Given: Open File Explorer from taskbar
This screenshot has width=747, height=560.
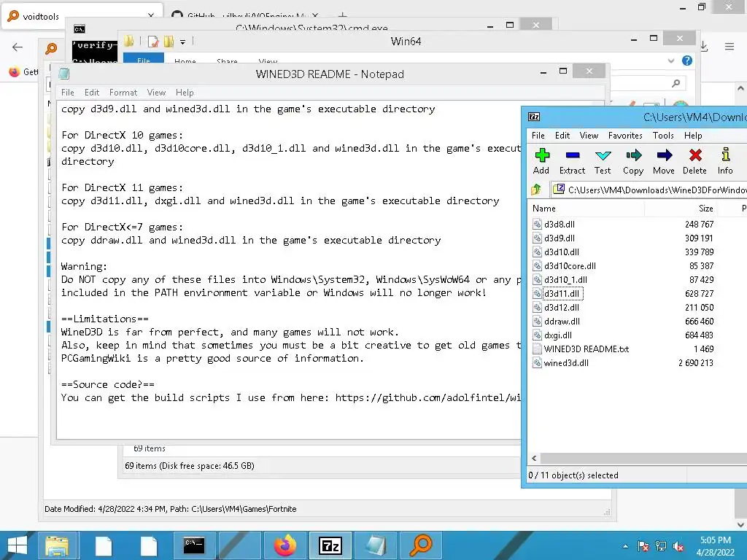Looking at the screenshot, I should (57, 545).
